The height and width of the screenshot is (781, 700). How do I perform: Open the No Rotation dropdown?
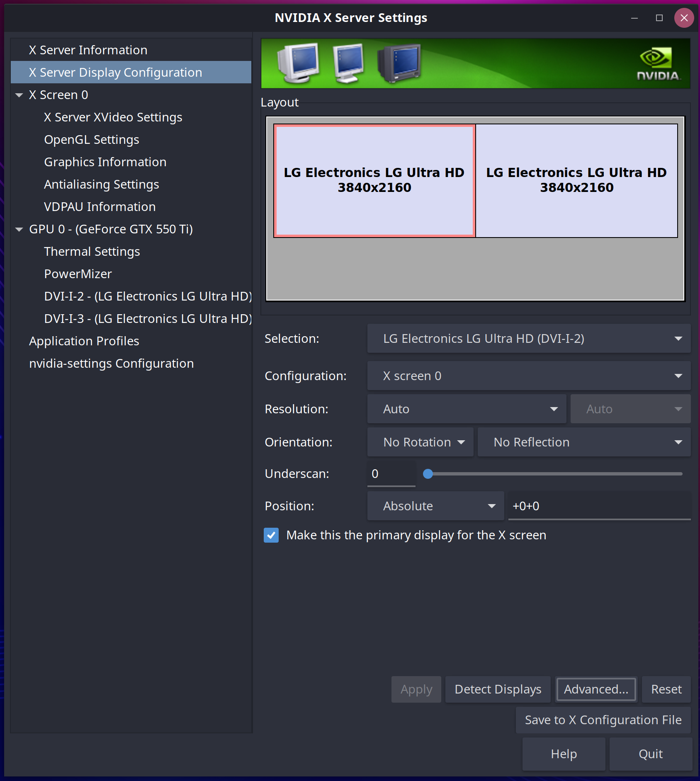420,442
